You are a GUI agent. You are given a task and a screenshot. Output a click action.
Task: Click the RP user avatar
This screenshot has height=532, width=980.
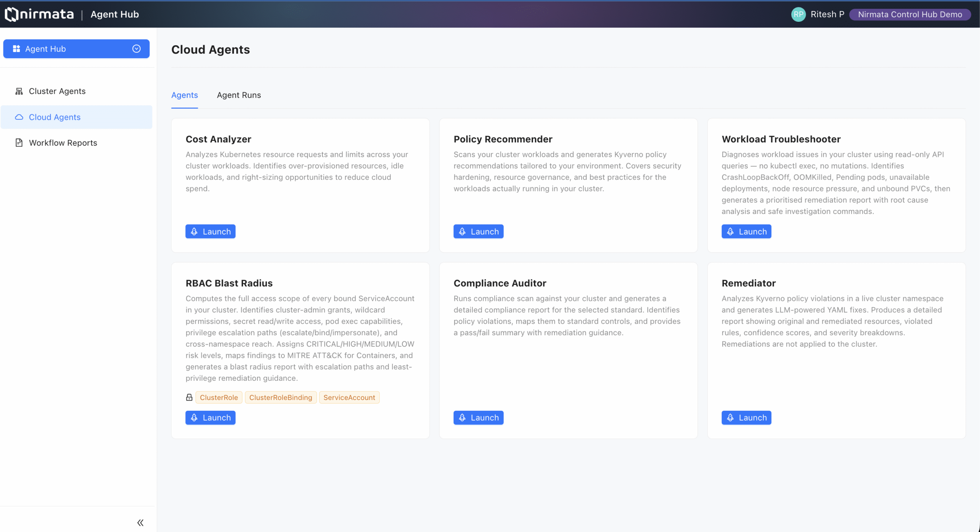coord(798,15)
